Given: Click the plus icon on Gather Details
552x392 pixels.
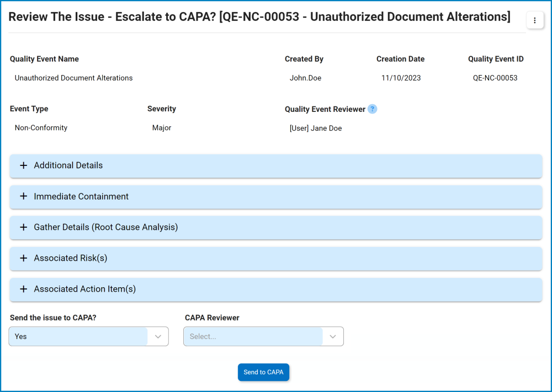Looking at the screenshot, I should (23, 227).
